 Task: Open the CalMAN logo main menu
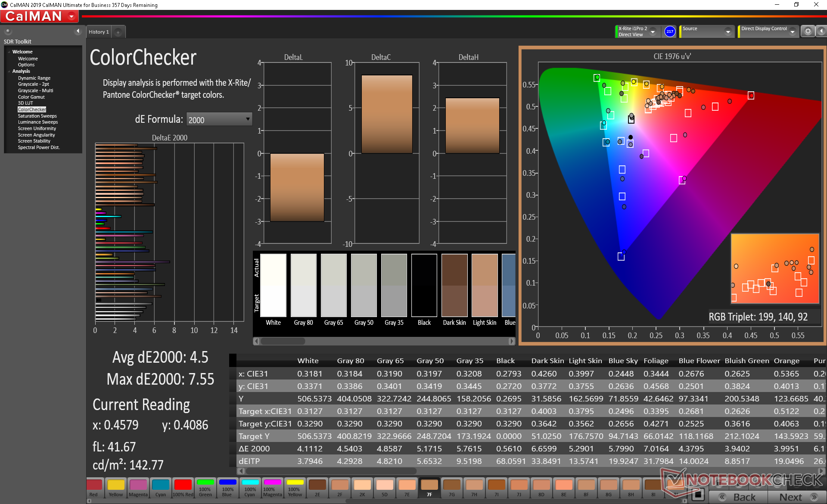pos(39,16)
